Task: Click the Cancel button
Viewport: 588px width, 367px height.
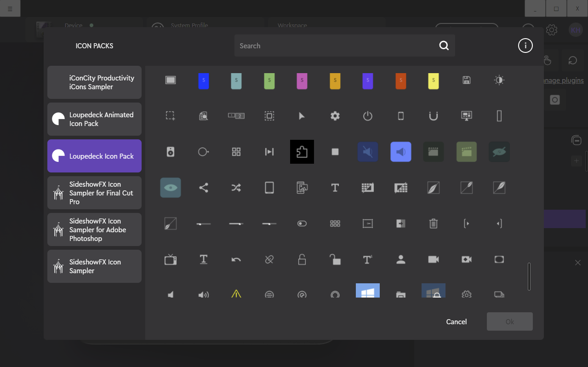Action: point(456,321)
